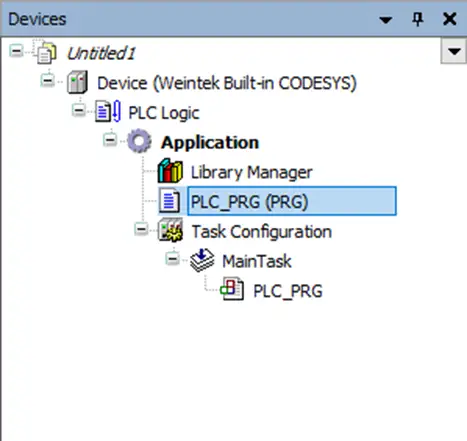Select Device (Weintek Built-in CODESYS) label
This screenshot has height=441, width=467.
(227, 83)
